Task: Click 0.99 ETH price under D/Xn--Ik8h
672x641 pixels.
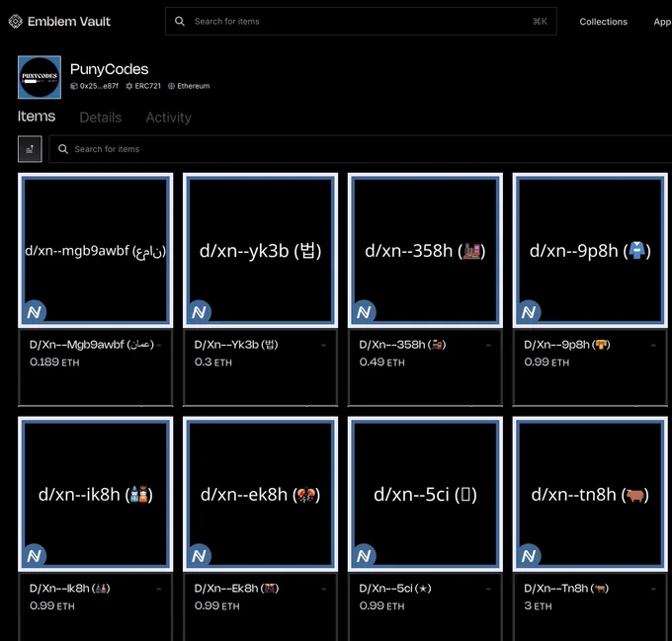Action: [x=51, y=605]
